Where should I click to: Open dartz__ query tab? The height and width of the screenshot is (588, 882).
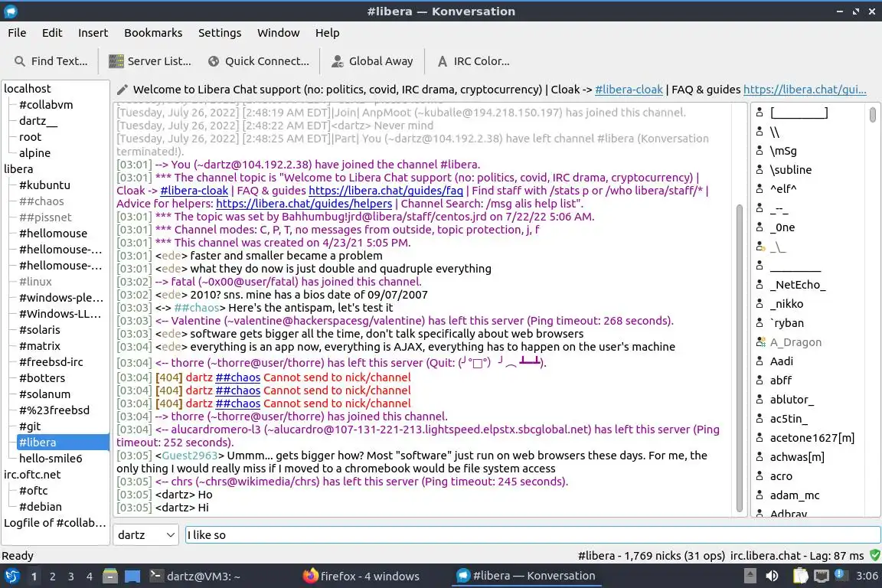38,121
